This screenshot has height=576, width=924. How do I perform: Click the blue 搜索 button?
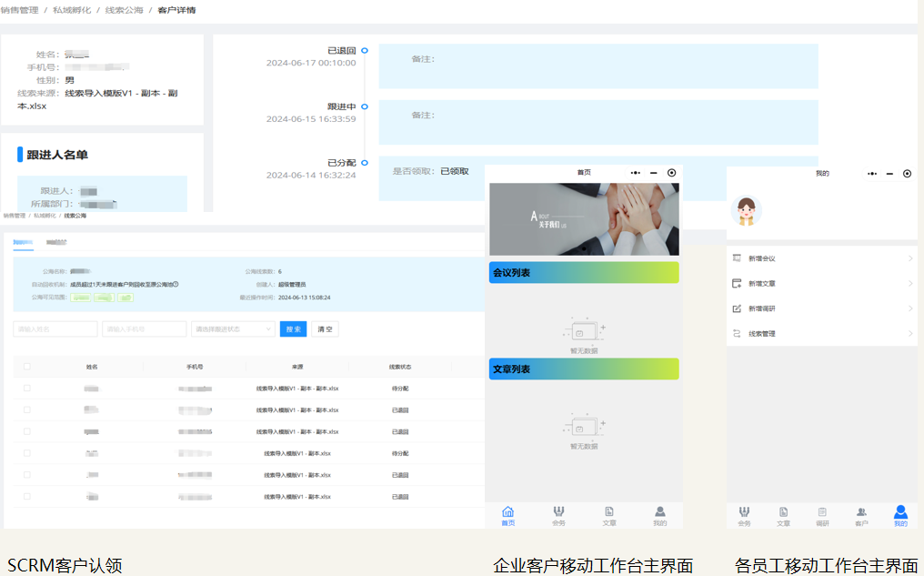click(293, 329)
